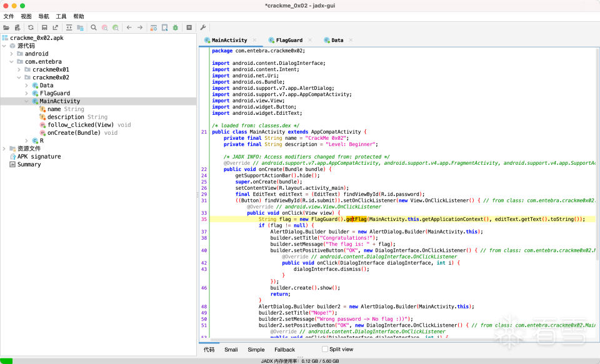This screenshot has width=600, height=364.
Task: Open the 导航 menu
Action: click(44, 16)
